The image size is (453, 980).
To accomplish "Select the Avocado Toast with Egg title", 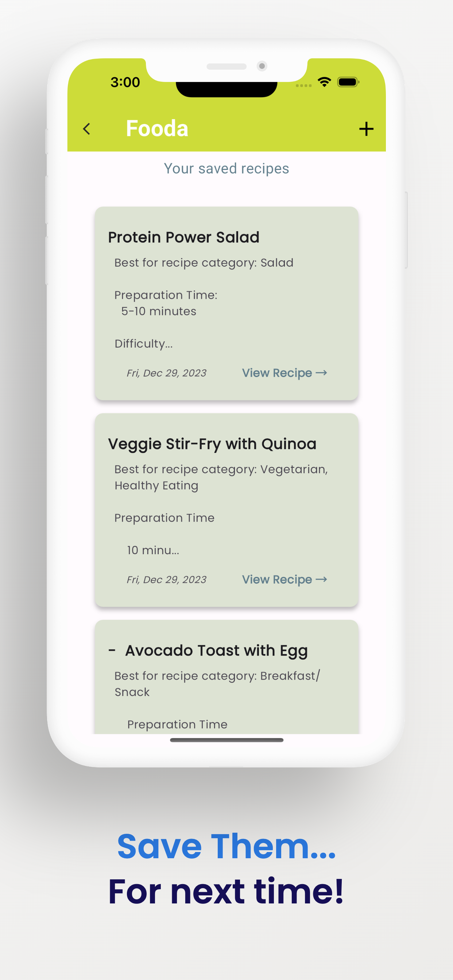I will (x=216, y=650).
